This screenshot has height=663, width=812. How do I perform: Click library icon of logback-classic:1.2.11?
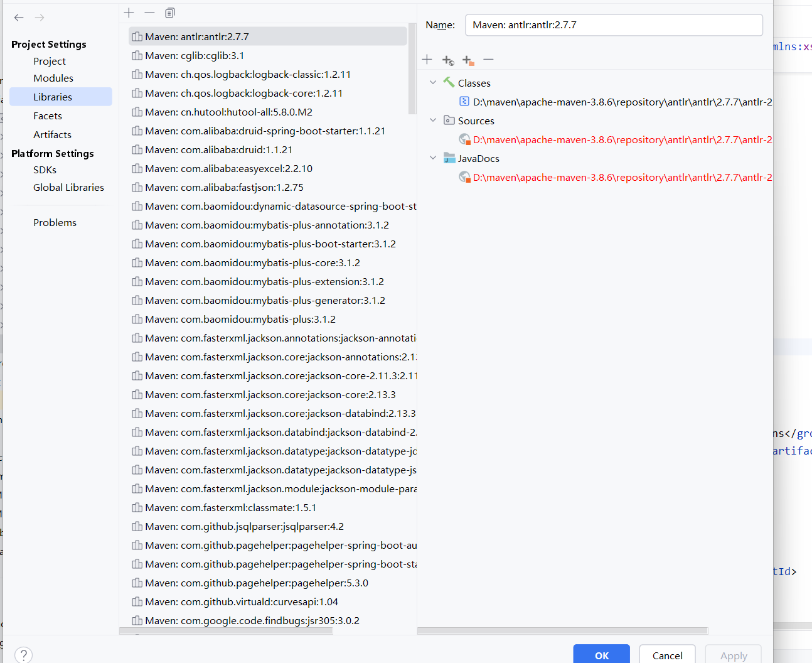coord(137,74)
